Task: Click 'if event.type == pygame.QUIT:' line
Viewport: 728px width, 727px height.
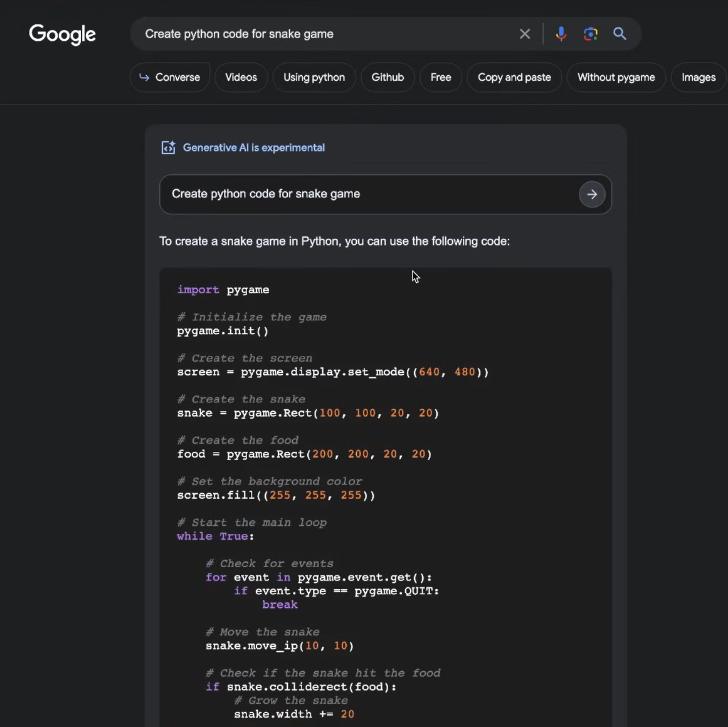Action: 336,591
